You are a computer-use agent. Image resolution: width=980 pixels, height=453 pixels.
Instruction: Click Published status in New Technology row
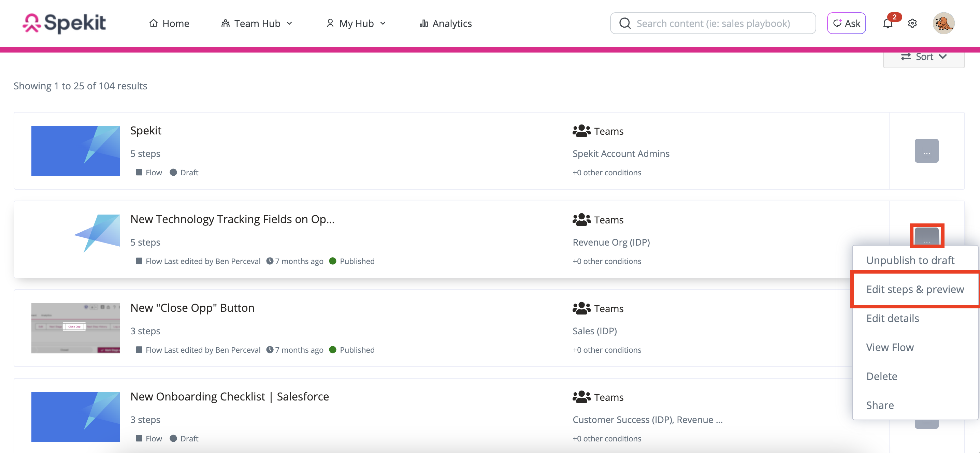tap(352, 261)
